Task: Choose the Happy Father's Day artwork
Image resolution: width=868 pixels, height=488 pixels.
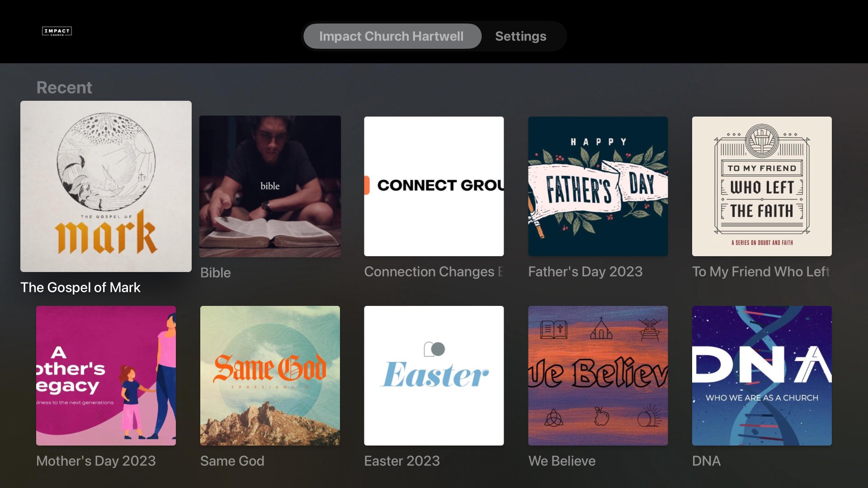Action: pyautogui.click(x=598, y=186)
